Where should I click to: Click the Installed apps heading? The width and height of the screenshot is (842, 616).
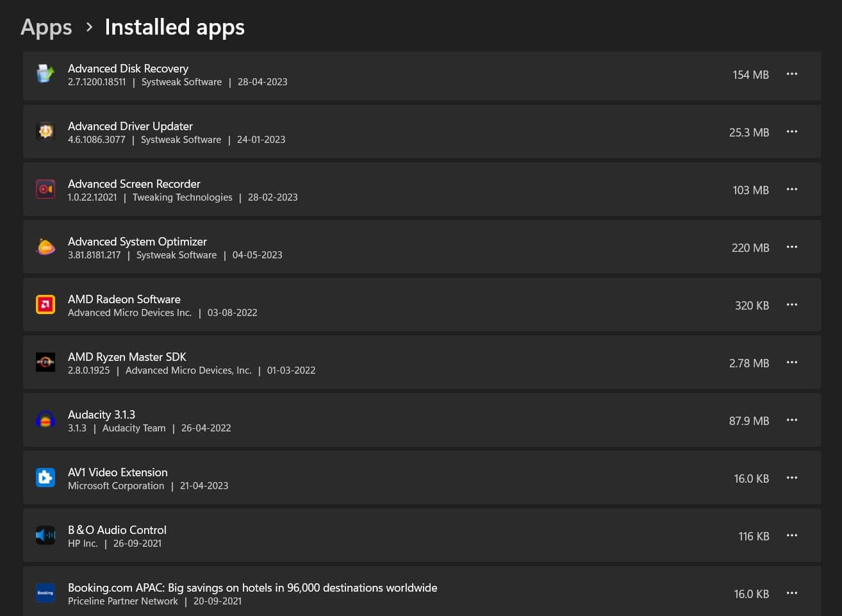174,27
